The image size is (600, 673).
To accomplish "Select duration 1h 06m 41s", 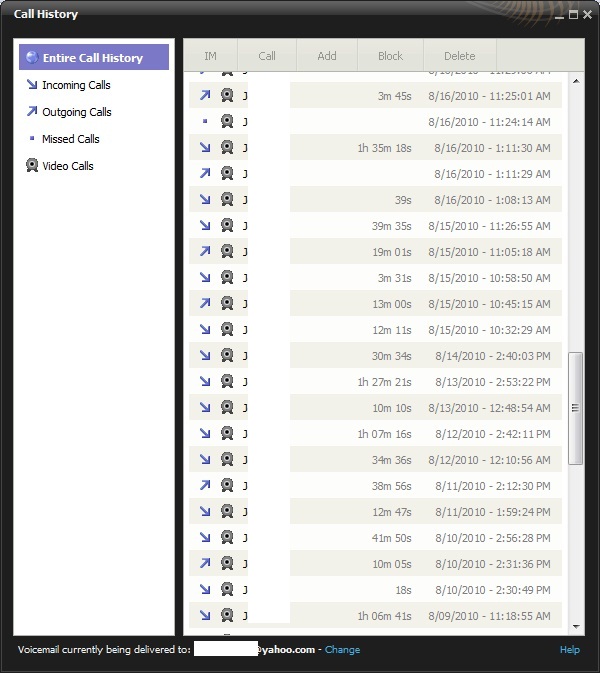I will point(385,616).
